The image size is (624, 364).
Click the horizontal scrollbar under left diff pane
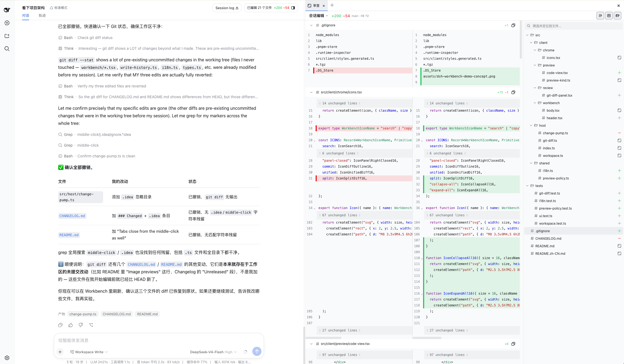[324, 338]
